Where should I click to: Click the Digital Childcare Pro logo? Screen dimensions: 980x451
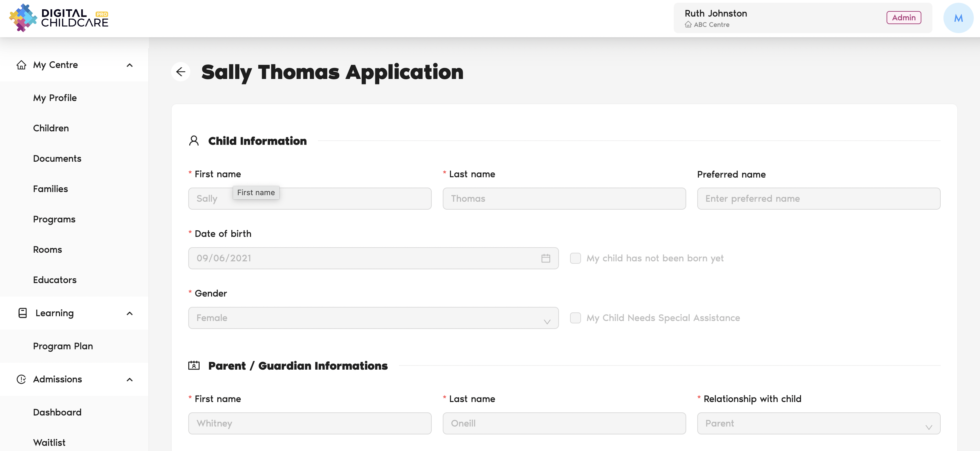[59, 18]
